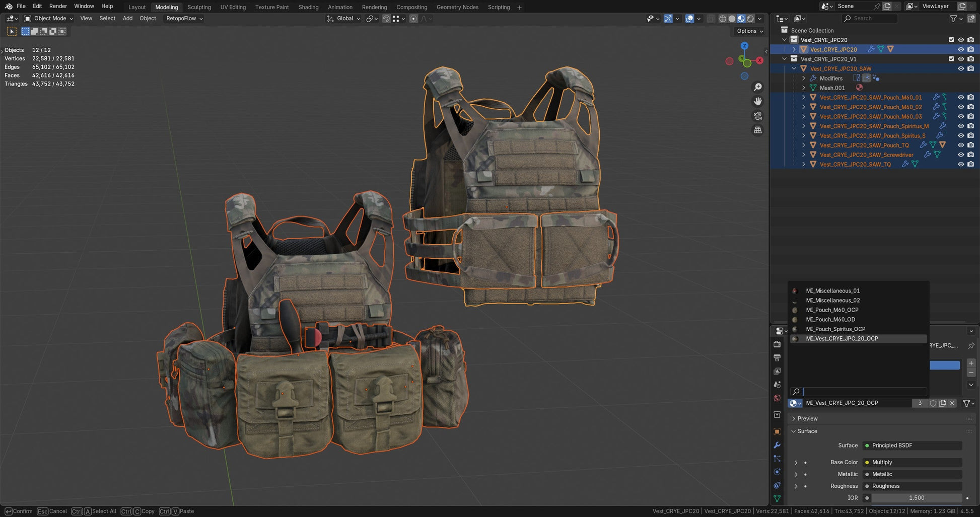Open the Render menu in the top bar

point(57,6)
